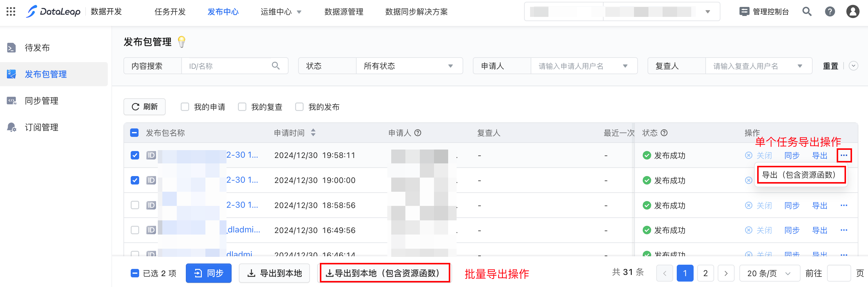Click the ID icon of the 18:58:56 row
This screenshot has width=868, height=287.
[x=151, y=205]
